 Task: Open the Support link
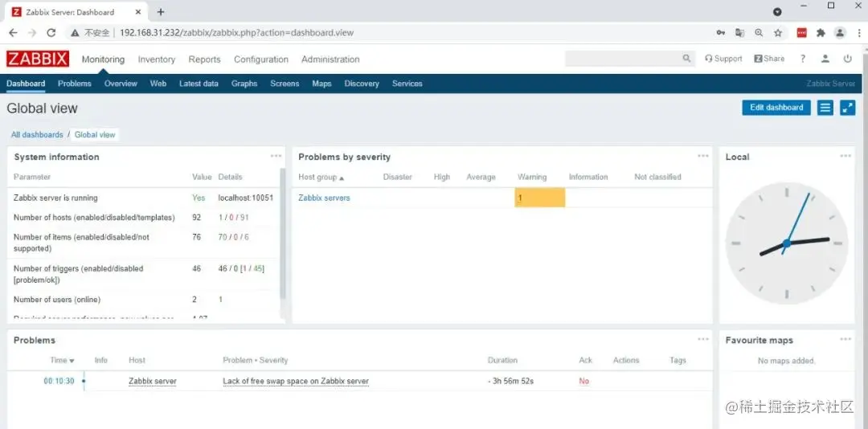point(723,59)
